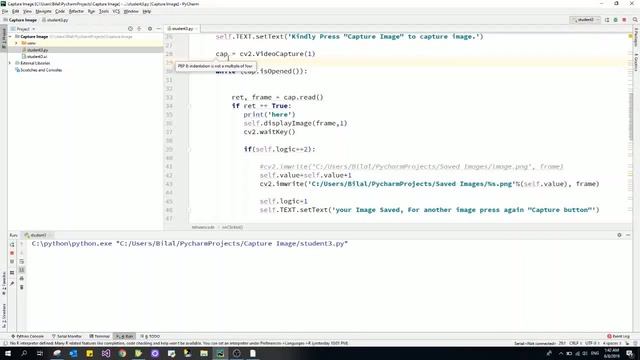Click Capture Image breadcrumb in navigation bar
This screenshot has width=640, height=360.
pos(20,20)
